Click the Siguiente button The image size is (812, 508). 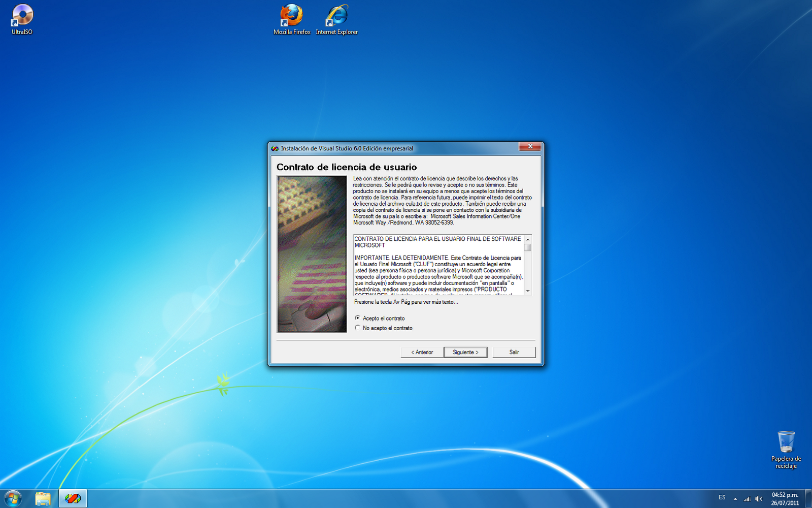pyautogui.click(x=465, y=352)
